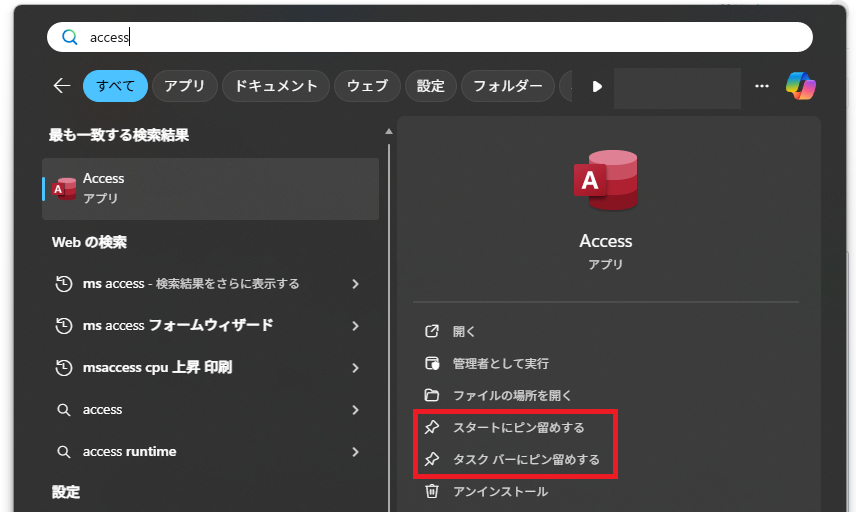Select the "access runtime" web suggestion
Image resolution: width=856 pixels, height=512 pixels.
click(211, 452)
